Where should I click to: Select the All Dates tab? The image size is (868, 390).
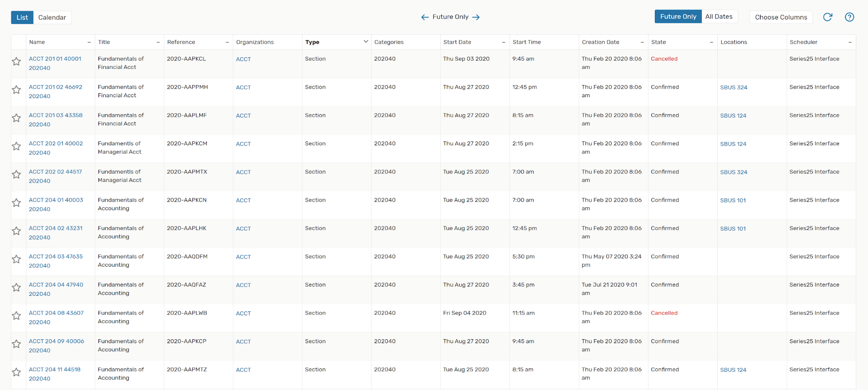tap(719, 16)
